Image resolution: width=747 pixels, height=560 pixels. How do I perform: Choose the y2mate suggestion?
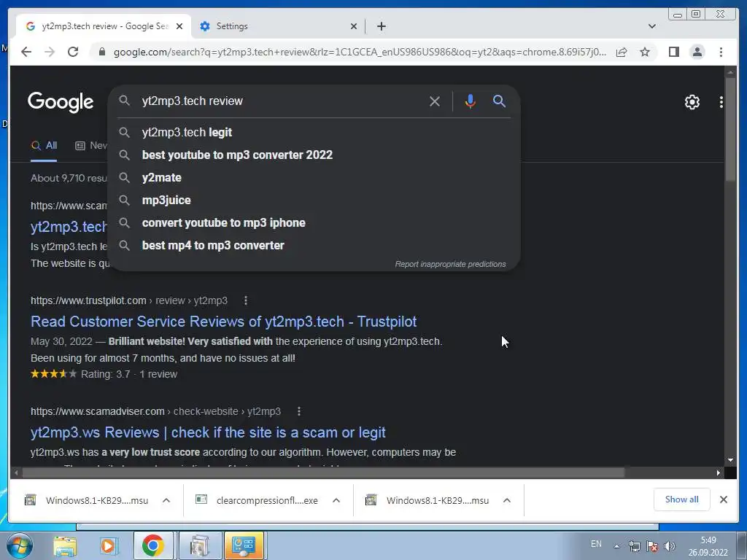(314, 178)
